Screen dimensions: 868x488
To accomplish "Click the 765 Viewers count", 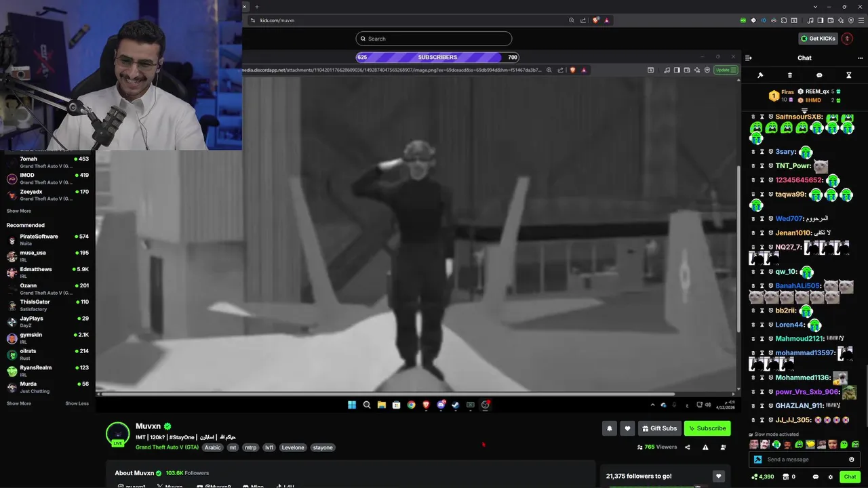I will tap(657, 447).
